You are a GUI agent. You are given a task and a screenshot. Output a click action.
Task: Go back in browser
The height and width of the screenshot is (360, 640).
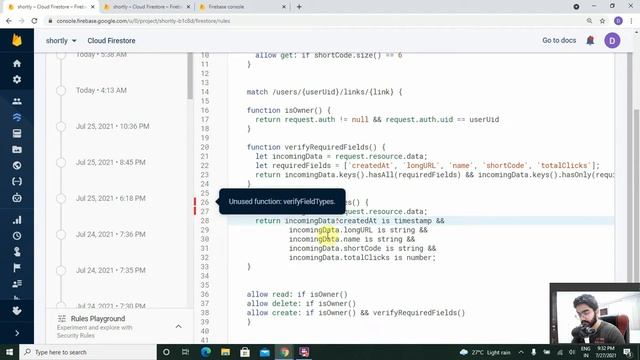9,21
